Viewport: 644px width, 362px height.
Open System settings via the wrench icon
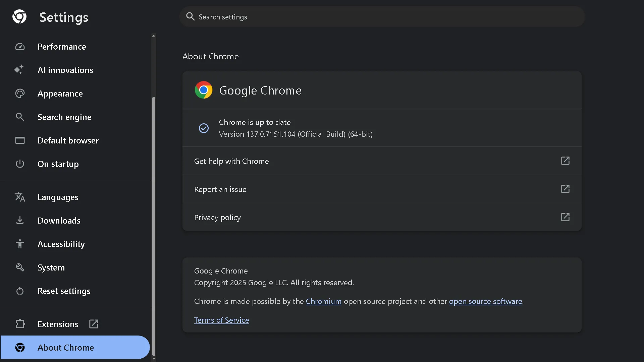click(20, 267)
